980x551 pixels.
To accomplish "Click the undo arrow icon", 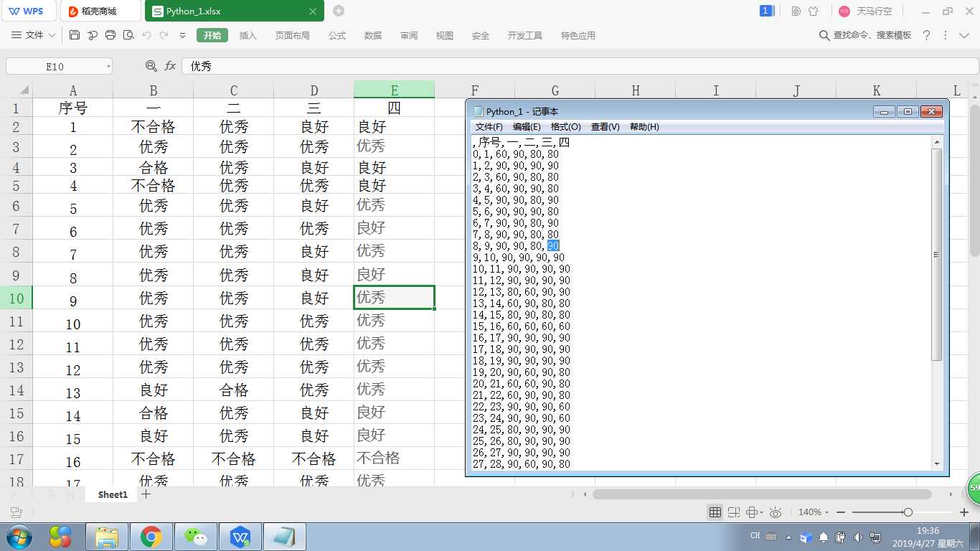I will (x=146, y=35).
